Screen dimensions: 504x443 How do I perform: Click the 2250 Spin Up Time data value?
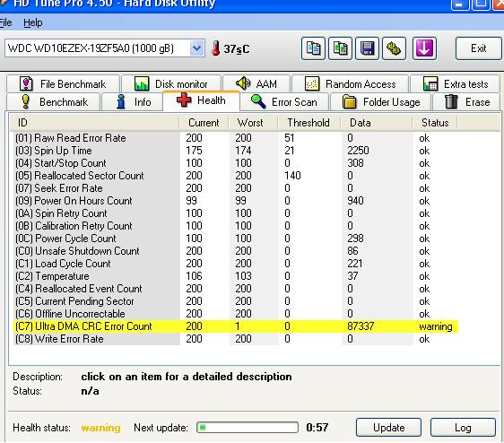click(x=358, y=151)
